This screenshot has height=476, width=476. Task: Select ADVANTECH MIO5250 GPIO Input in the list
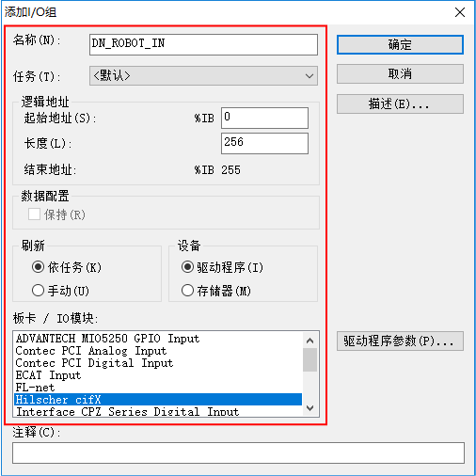click(158, 339)
